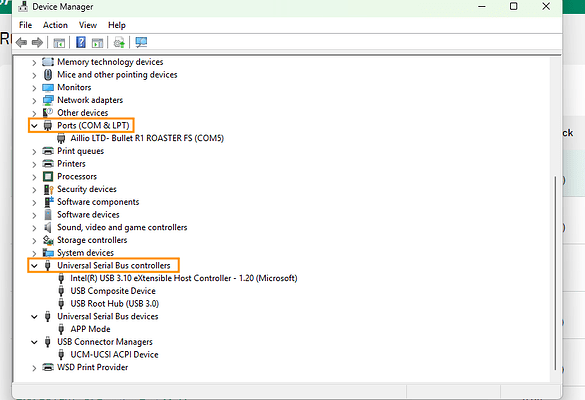Expand Mice and other pointing devices
Viewport: 585px width, 400px height.
[34, 75]
